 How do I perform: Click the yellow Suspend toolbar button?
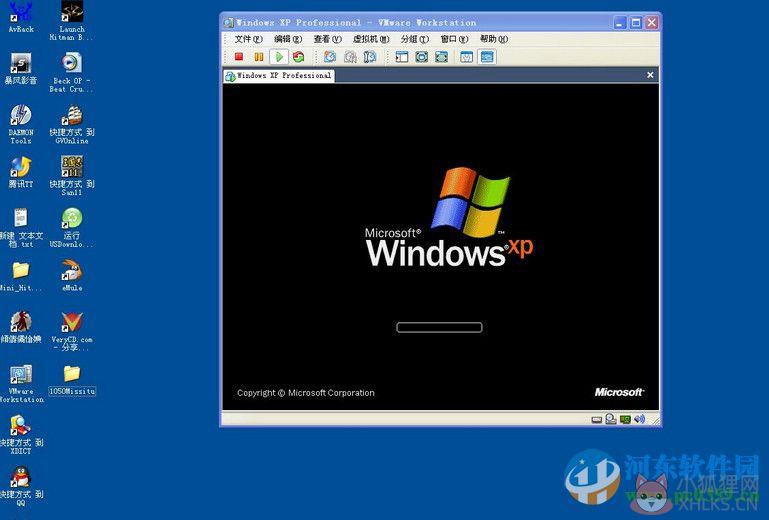(x=258, y=57)
